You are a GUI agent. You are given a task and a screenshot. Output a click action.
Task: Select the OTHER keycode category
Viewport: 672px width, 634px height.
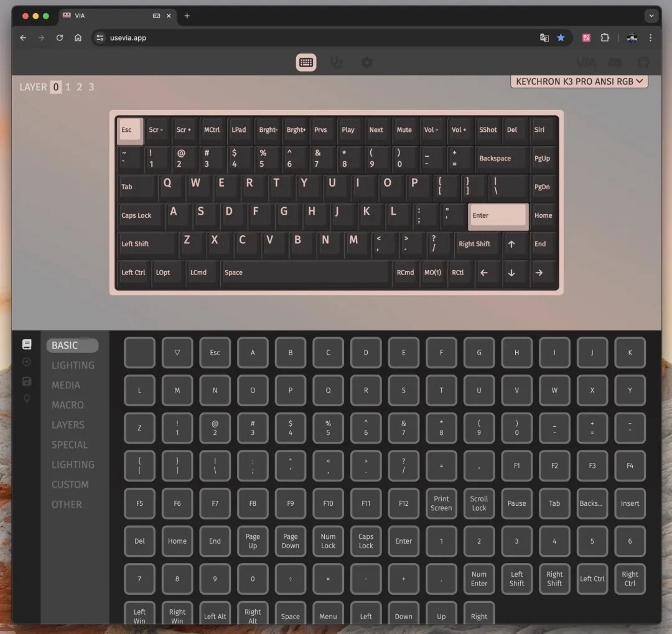pyautogui.click(x=67, y=505)
